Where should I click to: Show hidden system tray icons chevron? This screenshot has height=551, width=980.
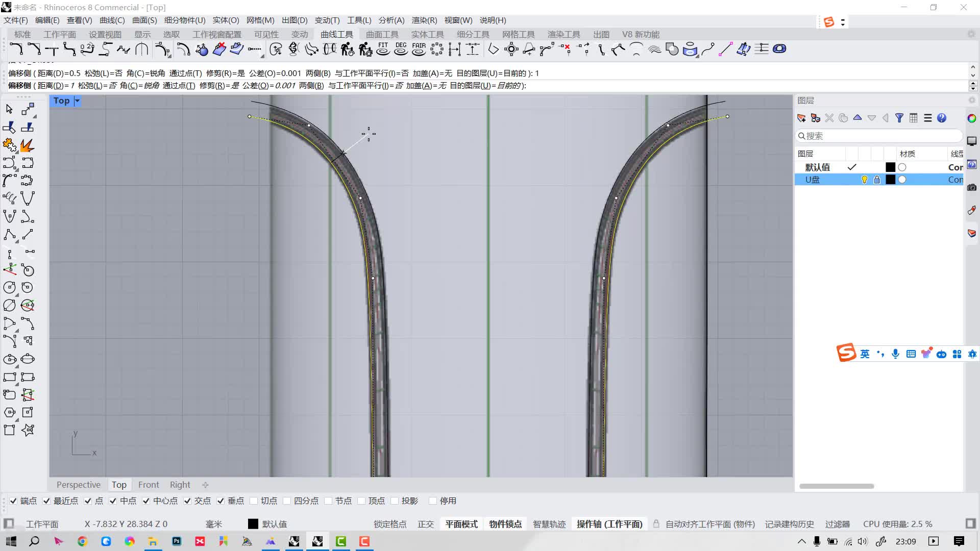[x=801, y=541]
